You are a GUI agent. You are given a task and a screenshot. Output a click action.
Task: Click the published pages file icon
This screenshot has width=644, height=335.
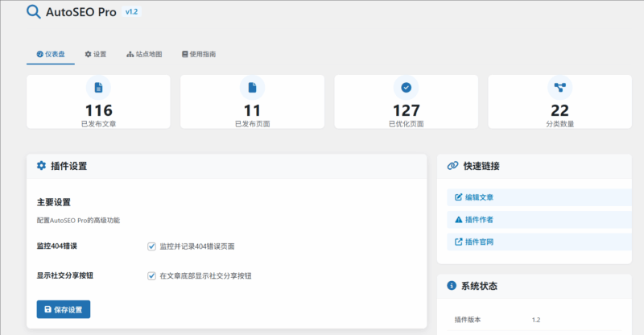(252, 87)
